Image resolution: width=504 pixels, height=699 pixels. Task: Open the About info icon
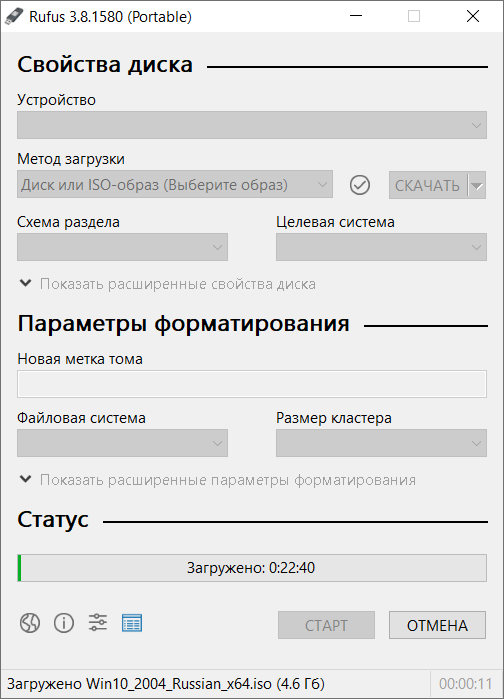click(x=64, y=623)
